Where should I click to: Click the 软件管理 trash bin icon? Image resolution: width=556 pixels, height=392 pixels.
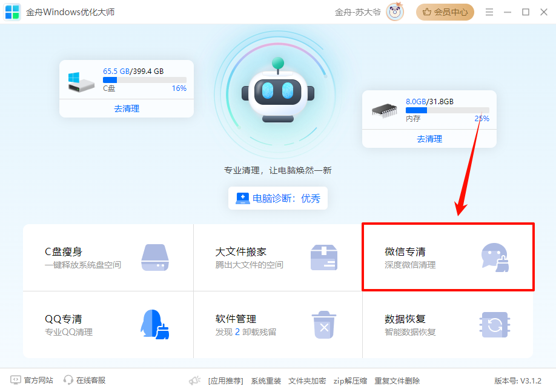[x=324, y=325]
